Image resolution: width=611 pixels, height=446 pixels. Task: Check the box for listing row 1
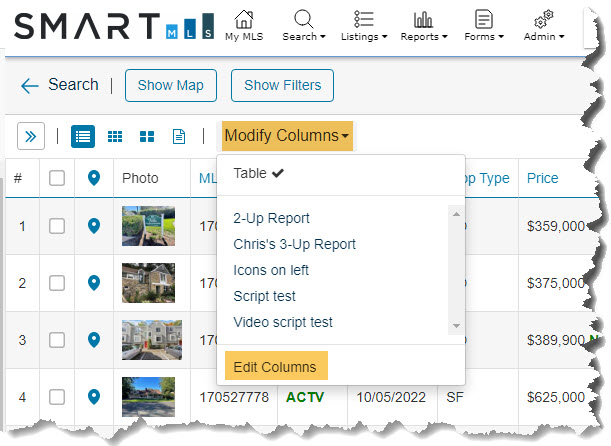point(57,226)
